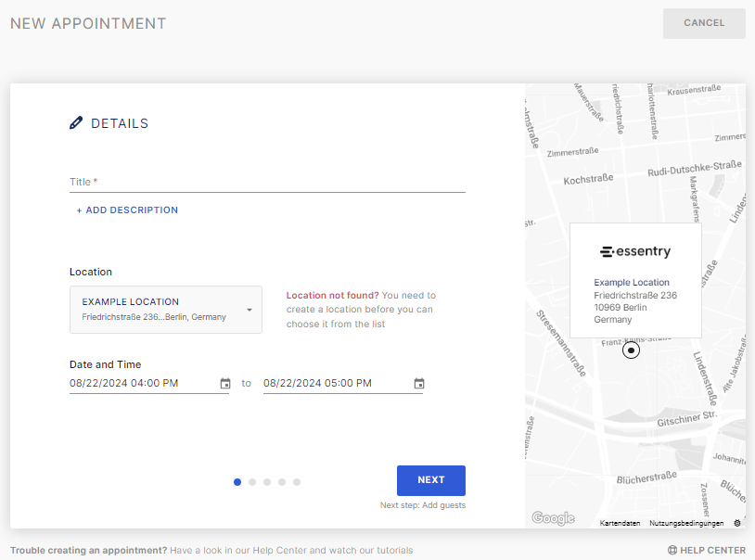Screen dimensions: 755x560
Task: Click the location dropdown arrow
Action: coord(250,310)
